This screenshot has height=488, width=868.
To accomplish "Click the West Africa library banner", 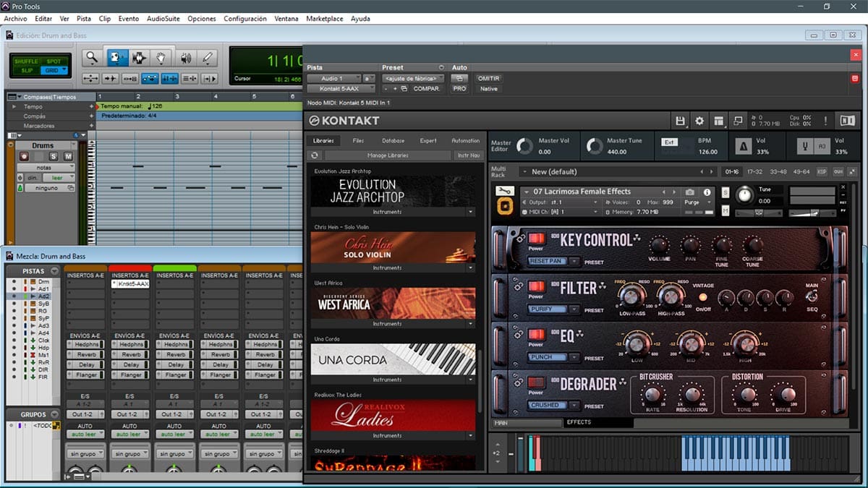I will click(393, 303).
